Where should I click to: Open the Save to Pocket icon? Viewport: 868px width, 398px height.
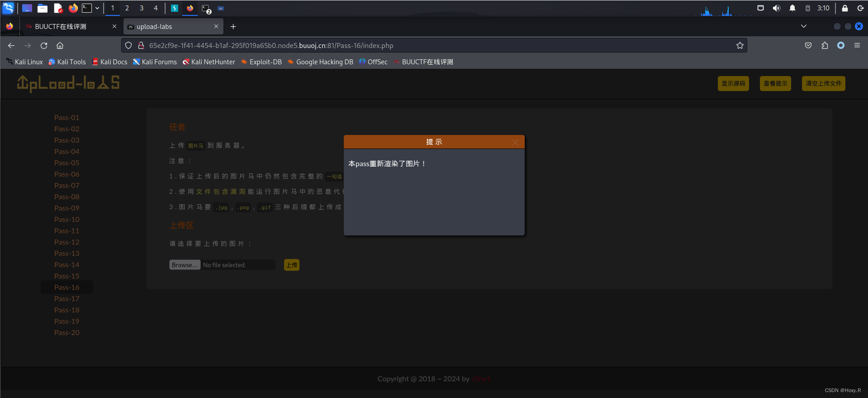click(808, 45)
